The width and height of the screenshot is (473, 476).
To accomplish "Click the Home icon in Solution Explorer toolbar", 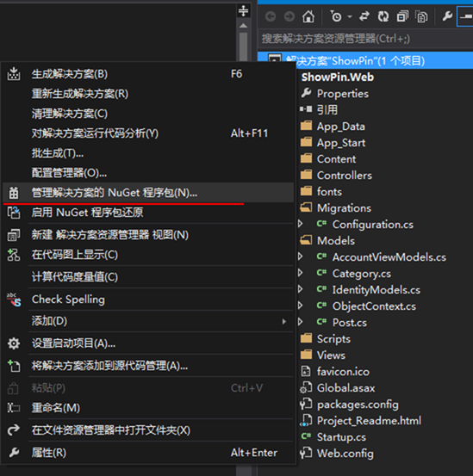I will coord(308,16).
